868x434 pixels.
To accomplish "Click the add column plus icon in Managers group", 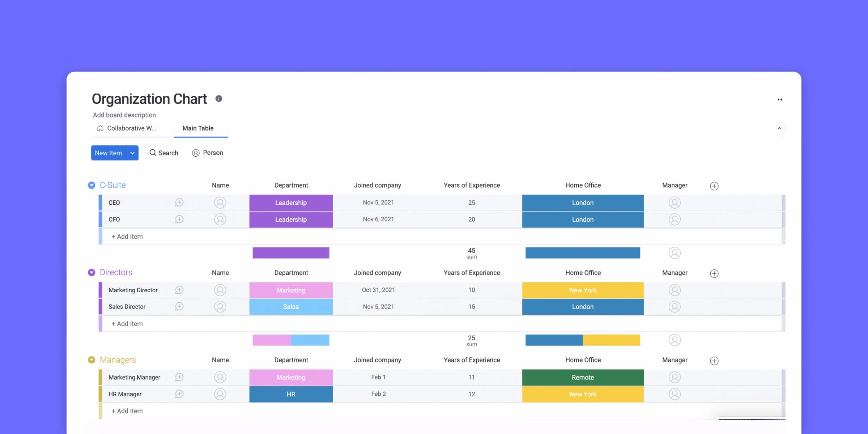I will pyautogui.click(x=714, y=361).
